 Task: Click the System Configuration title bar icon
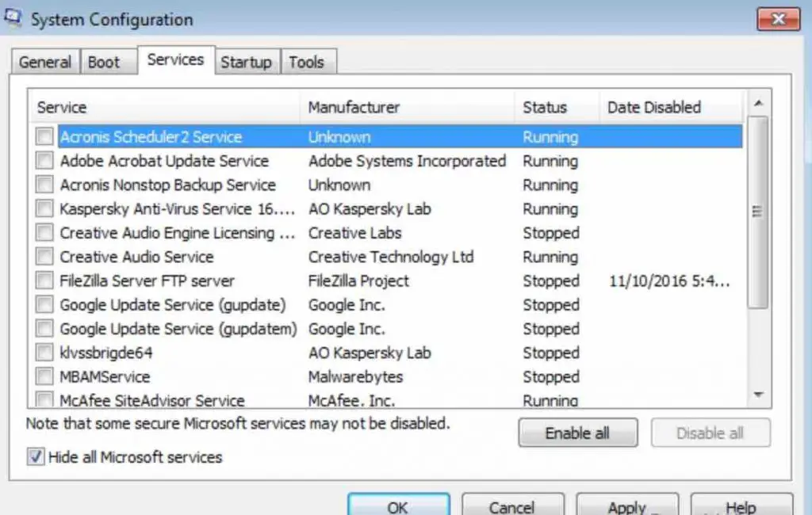13,17
